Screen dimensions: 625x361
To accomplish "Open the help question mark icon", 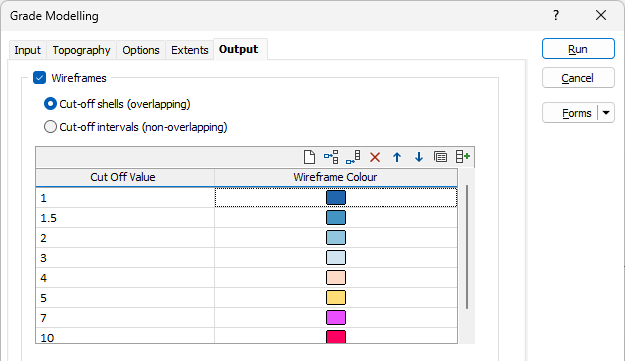I will point(556,16).
